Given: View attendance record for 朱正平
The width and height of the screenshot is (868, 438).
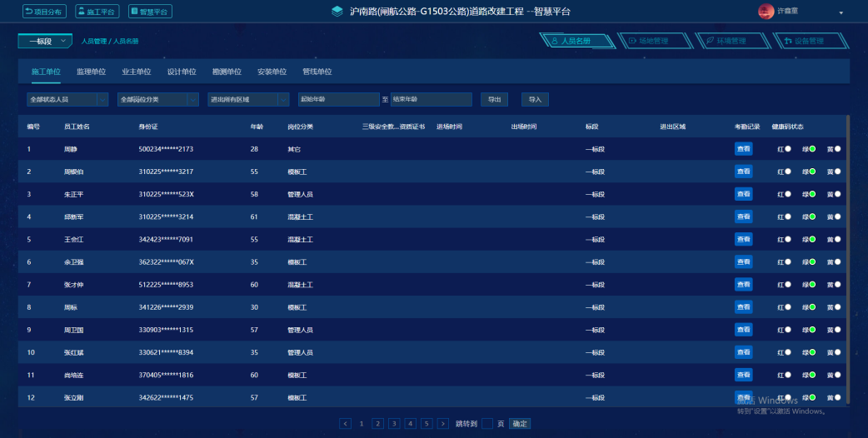Looking at the screenshot, I should pos(743,194).
